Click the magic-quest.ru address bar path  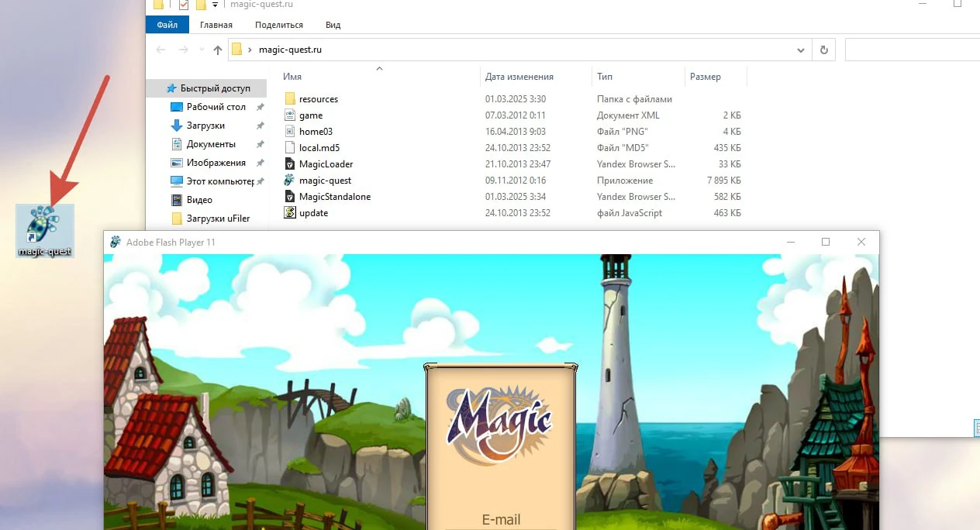click(x=290, y=50)
